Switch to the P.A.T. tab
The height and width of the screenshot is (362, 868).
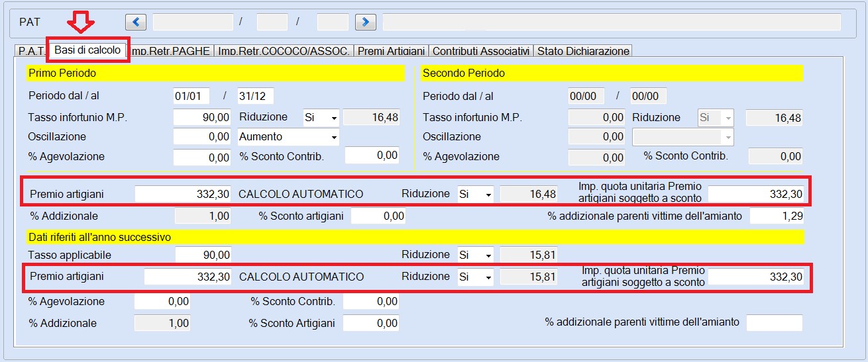[x=30, y=51]
